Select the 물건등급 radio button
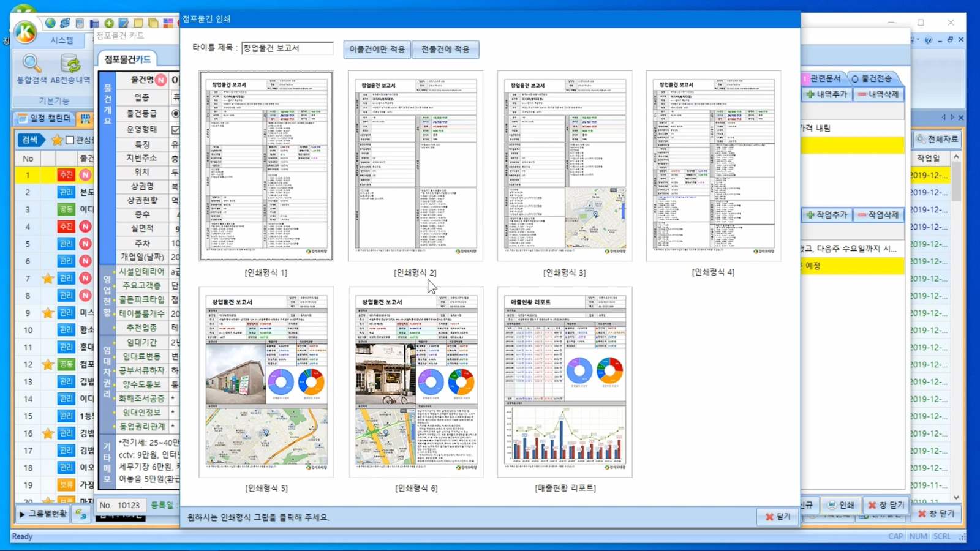The image size is (980, 551). [x=176, y=113]
